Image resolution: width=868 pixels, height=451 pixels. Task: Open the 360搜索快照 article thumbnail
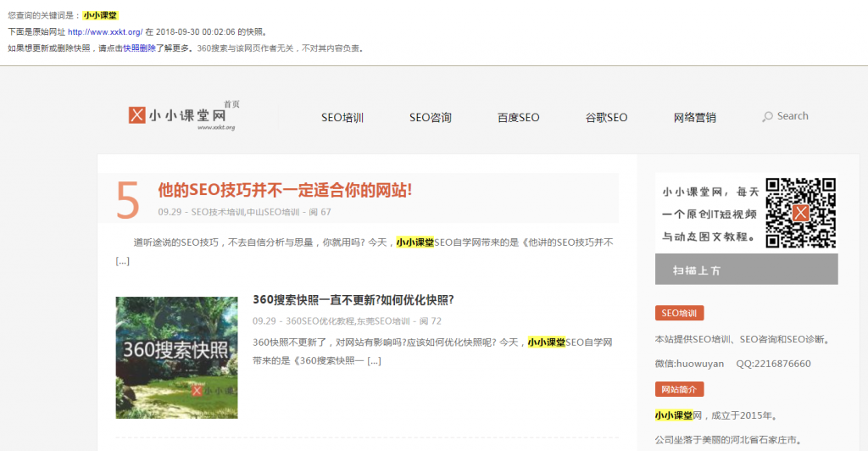coord(176,358)
